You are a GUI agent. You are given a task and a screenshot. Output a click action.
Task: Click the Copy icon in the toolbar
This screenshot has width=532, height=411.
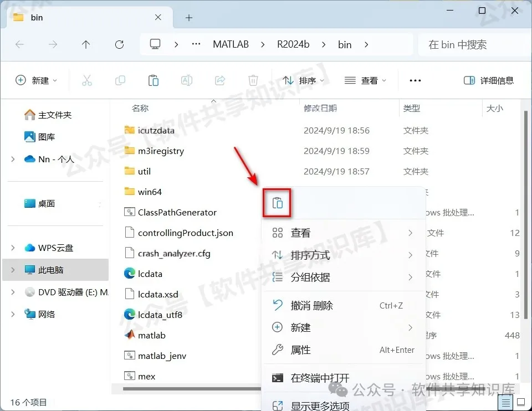pos(120,80)
